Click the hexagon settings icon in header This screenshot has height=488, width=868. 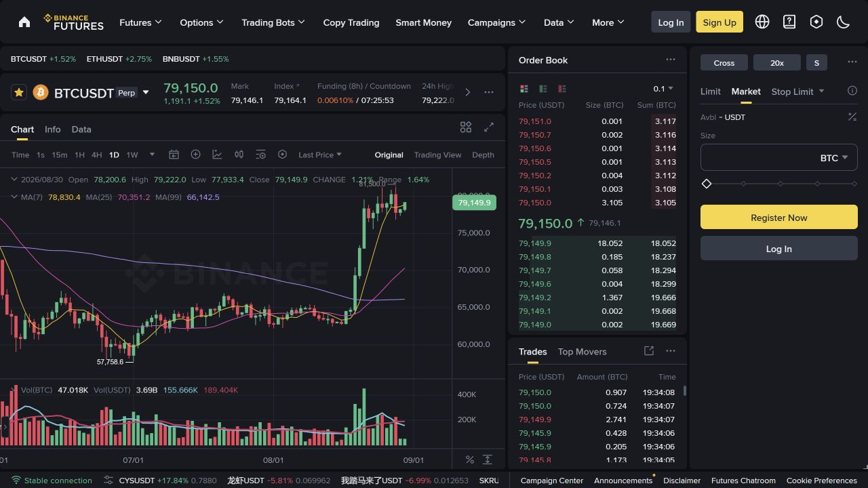click(816, 22)
